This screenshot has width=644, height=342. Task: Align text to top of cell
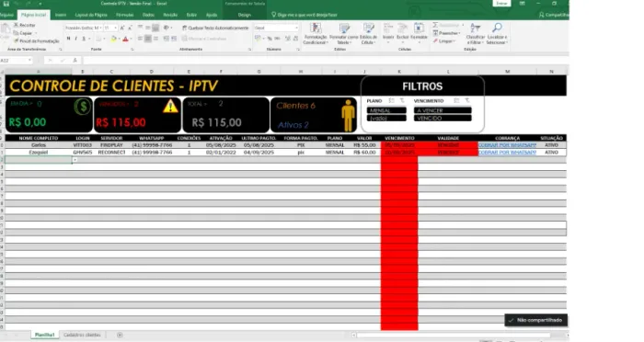[140, 28]
